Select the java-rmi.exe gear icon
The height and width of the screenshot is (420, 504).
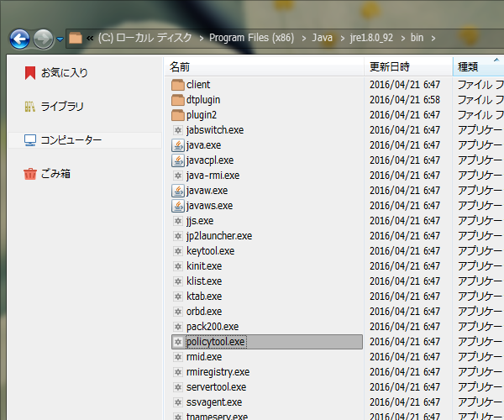(178, 176)
